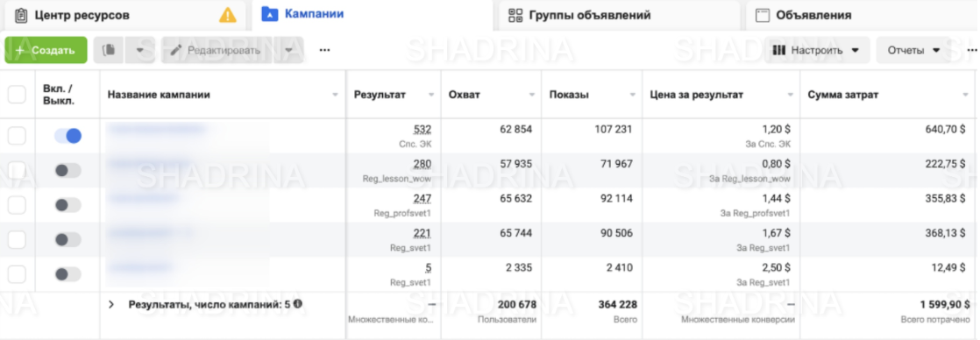Tick the checkbox for the 532 results campaign
This screenshot has width=980, height=340.
click(17, 135)
